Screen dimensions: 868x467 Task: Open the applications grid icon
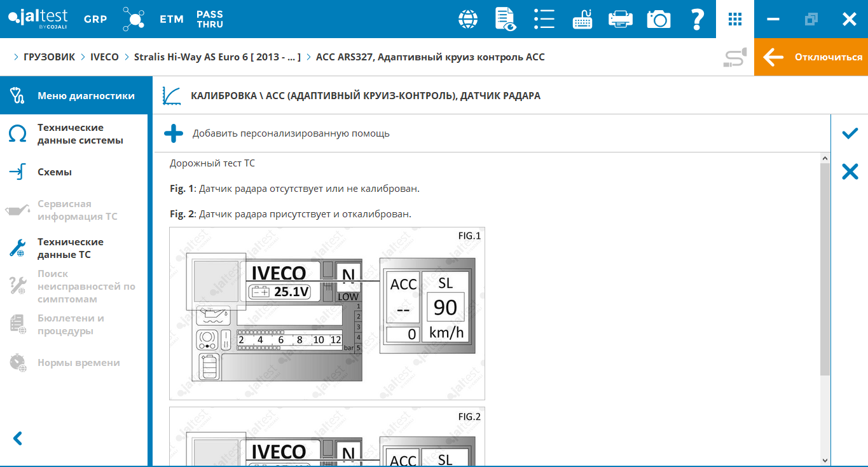(735, 19)
